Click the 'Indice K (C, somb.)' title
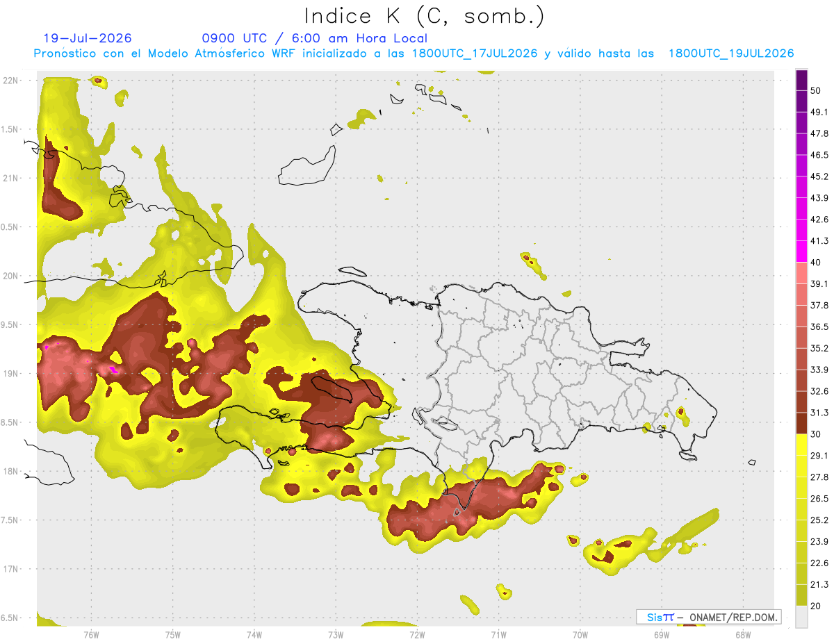 point(424,17)
